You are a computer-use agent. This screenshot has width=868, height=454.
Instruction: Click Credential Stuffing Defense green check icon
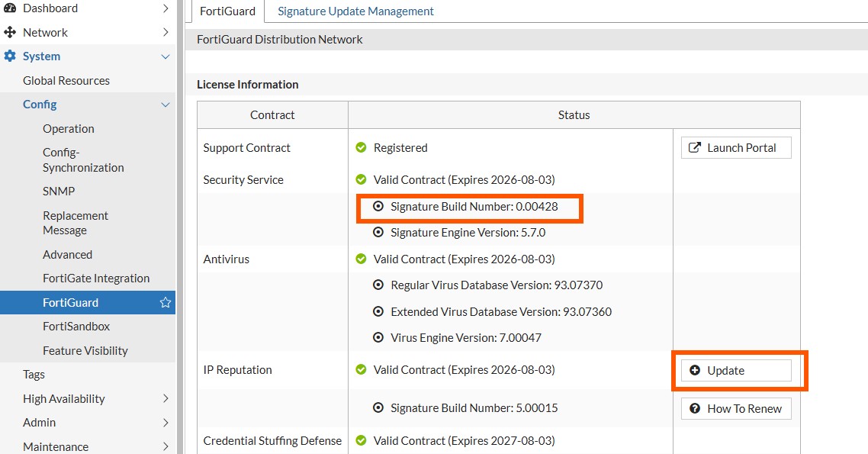361,440
